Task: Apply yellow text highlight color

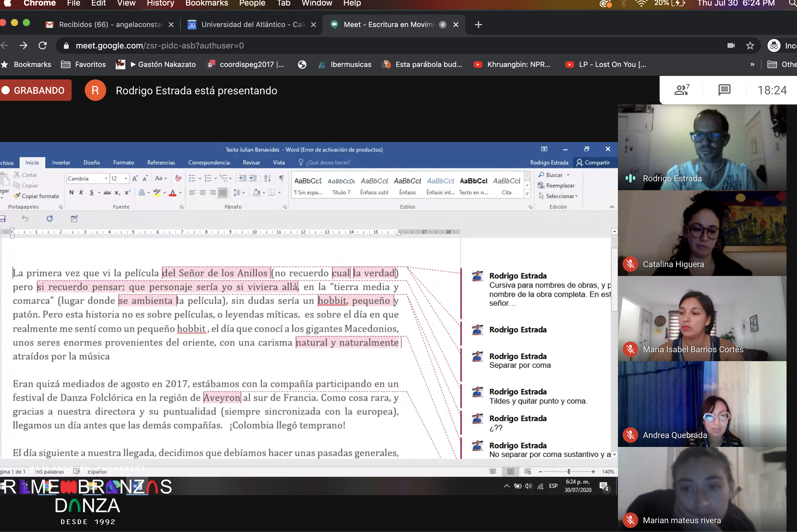Action: [157, 192]
